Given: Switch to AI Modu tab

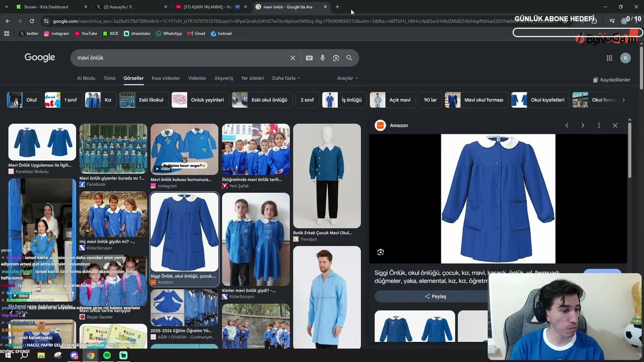Looking at the screenshot, I should click(86, 78).
